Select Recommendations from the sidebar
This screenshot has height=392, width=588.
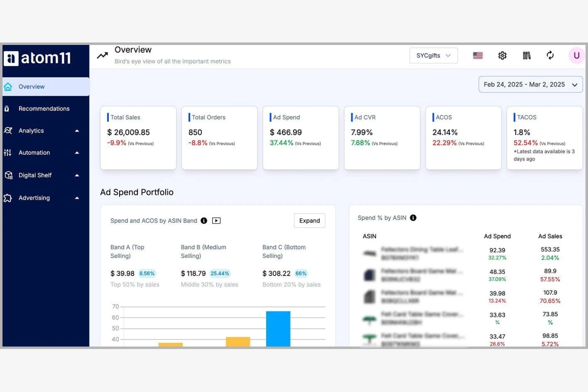point(44,108)
